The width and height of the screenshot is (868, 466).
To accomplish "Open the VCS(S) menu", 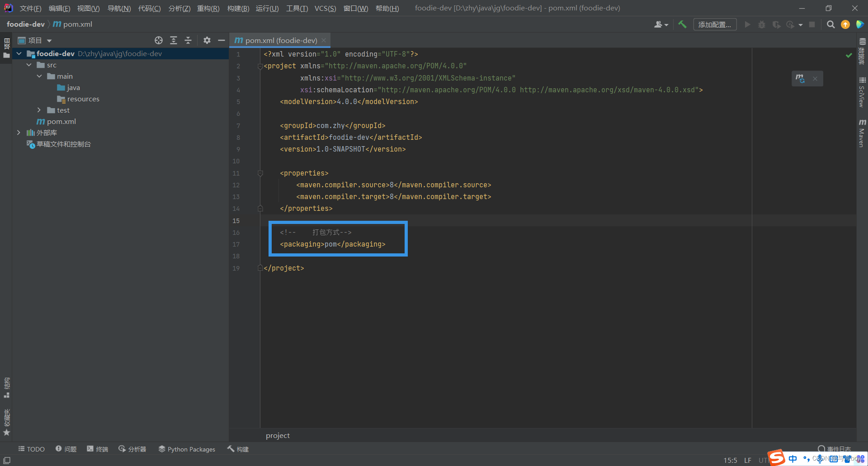I will 325,8.
